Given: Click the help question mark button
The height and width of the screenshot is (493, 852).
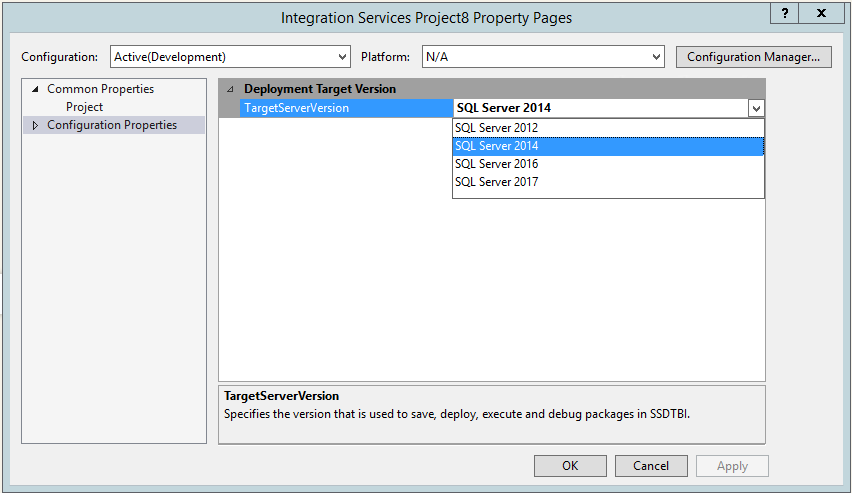Looking at the screenshot, I should tap(785, 13).
